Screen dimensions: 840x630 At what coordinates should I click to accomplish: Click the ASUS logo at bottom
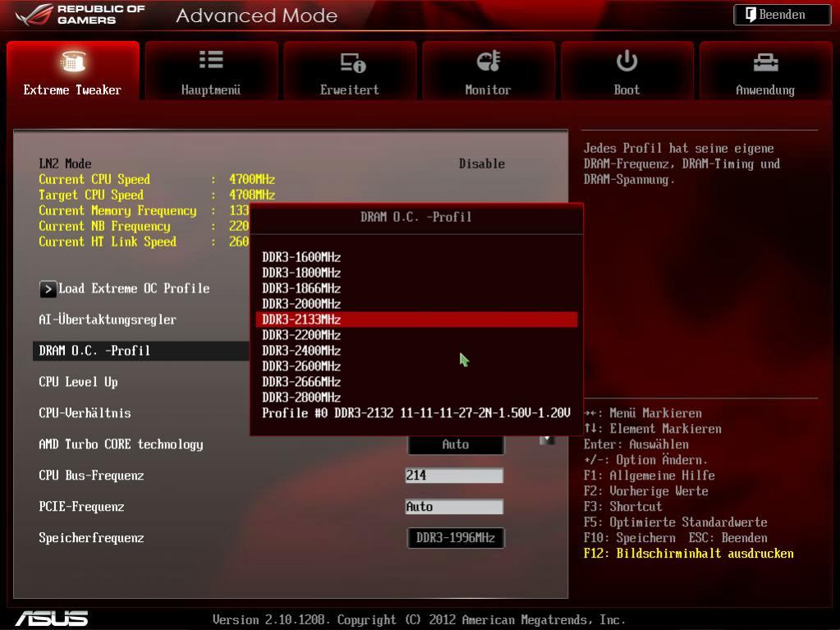point(52,619)
